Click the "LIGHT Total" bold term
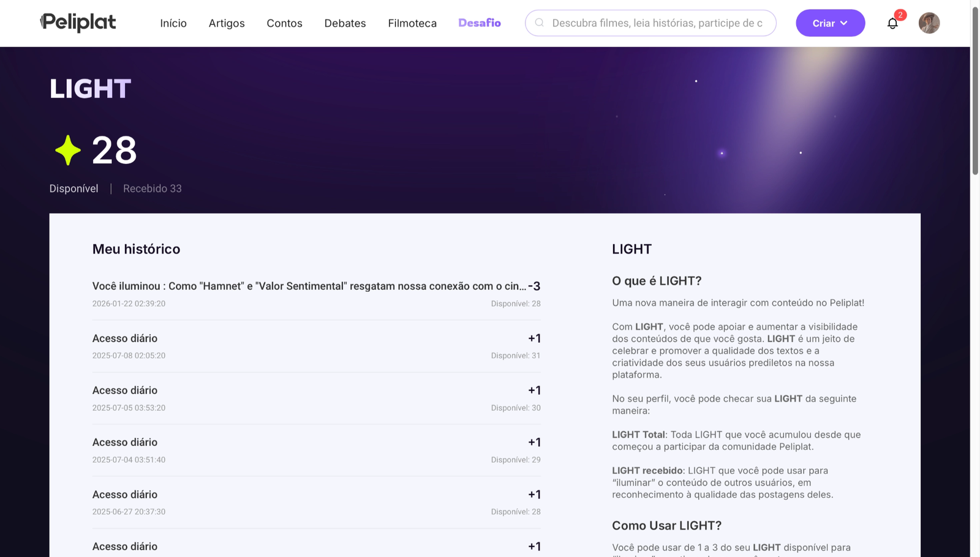Screen dimensions: 980x557 638,435
